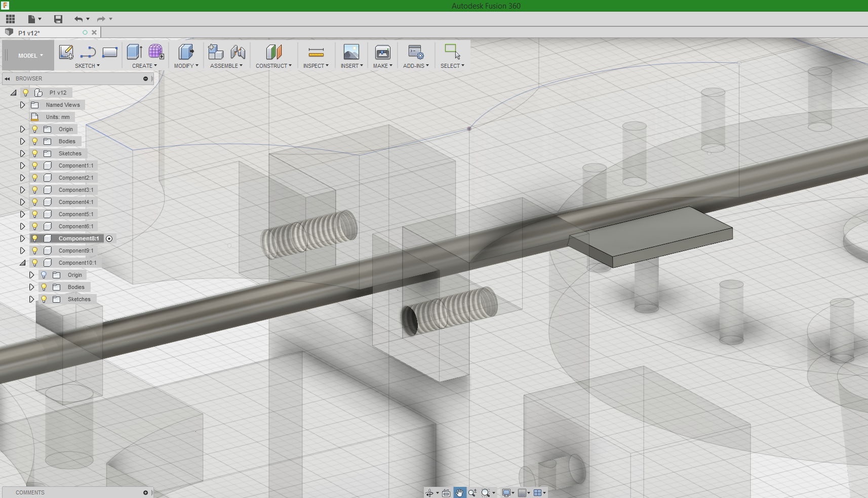
Task: Expand Component3:1 tree node
Action: (x=22, y=190)
